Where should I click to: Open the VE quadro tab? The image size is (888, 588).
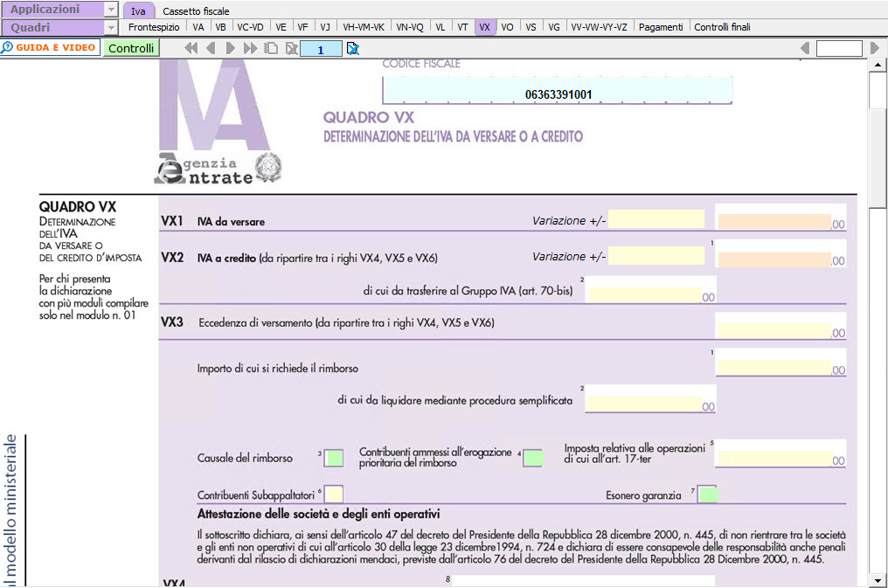(281, 27)
